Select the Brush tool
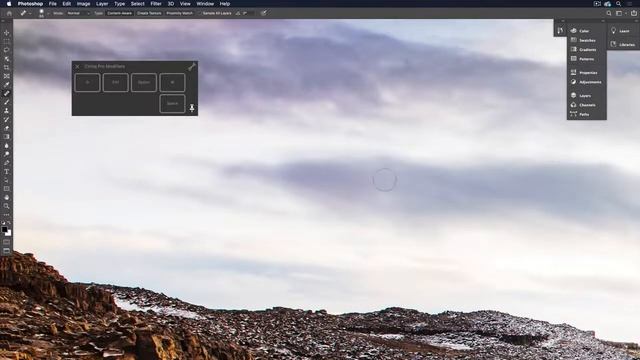Viewport: 640px width, 360px height. pyautogui.click(x=7, y=102)
